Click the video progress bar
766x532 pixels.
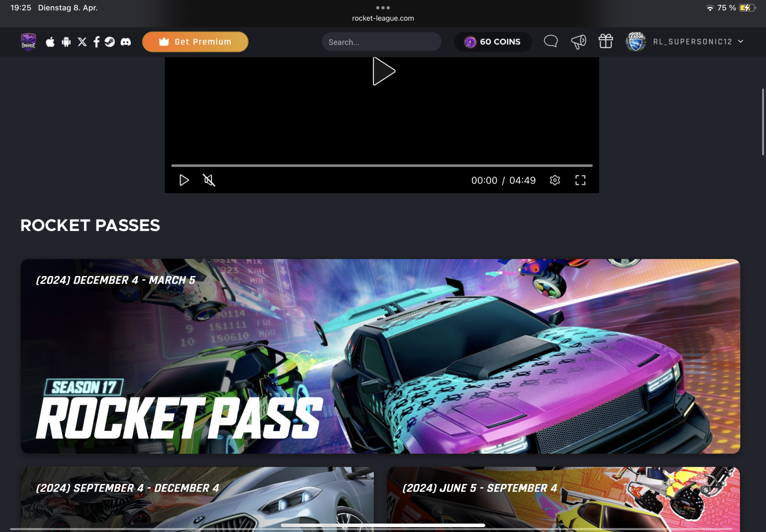pos(381,165)
